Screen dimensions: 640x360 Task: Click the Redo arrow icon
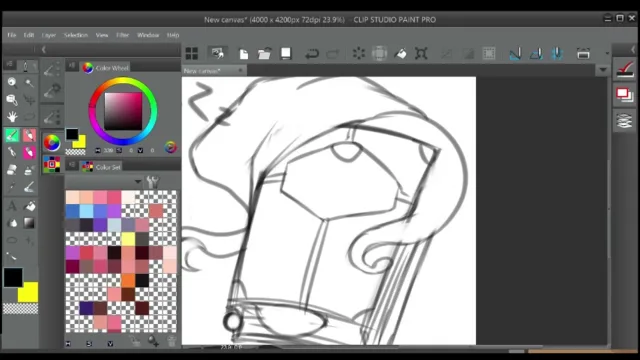[x=333, y=53]
